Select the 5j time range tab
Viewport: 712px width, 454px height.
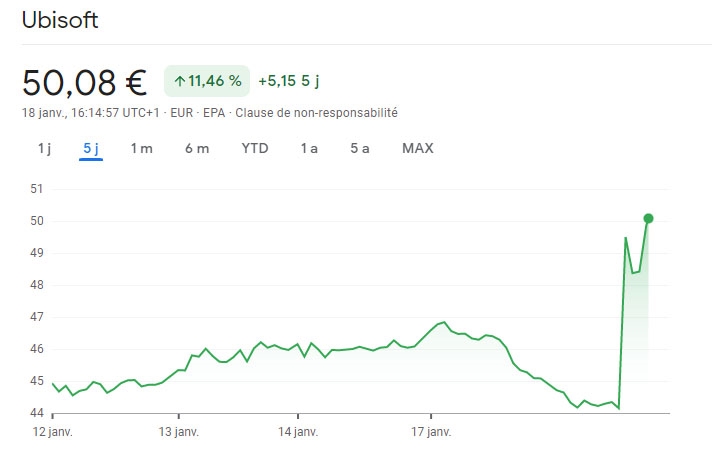(92, 149)
